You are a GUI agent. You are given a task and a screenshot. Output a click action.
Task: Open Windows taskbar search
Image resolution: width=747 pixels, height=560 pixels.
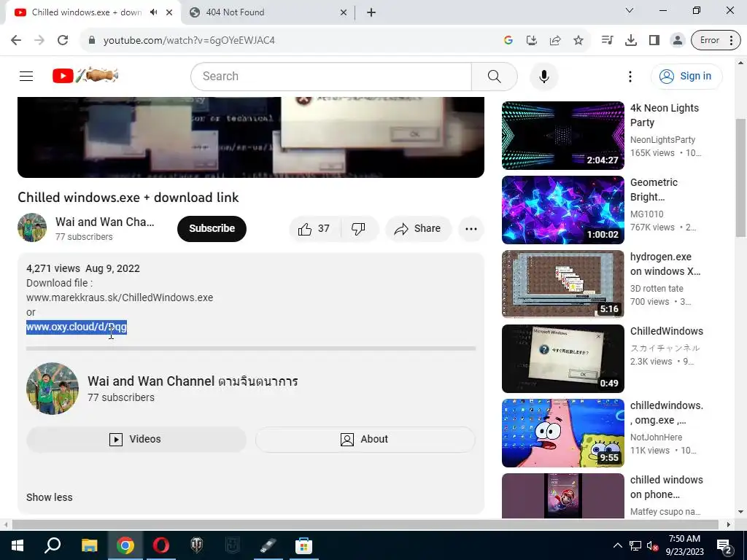53,545
